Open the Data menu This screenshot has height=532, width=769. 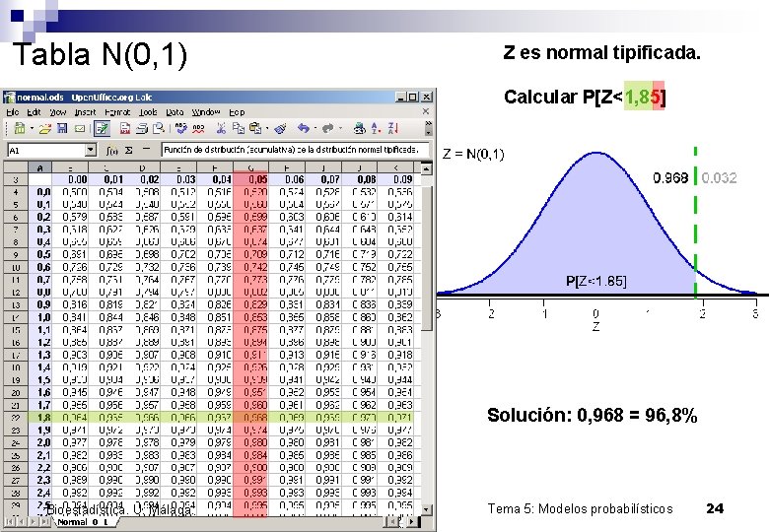[175, 112]
